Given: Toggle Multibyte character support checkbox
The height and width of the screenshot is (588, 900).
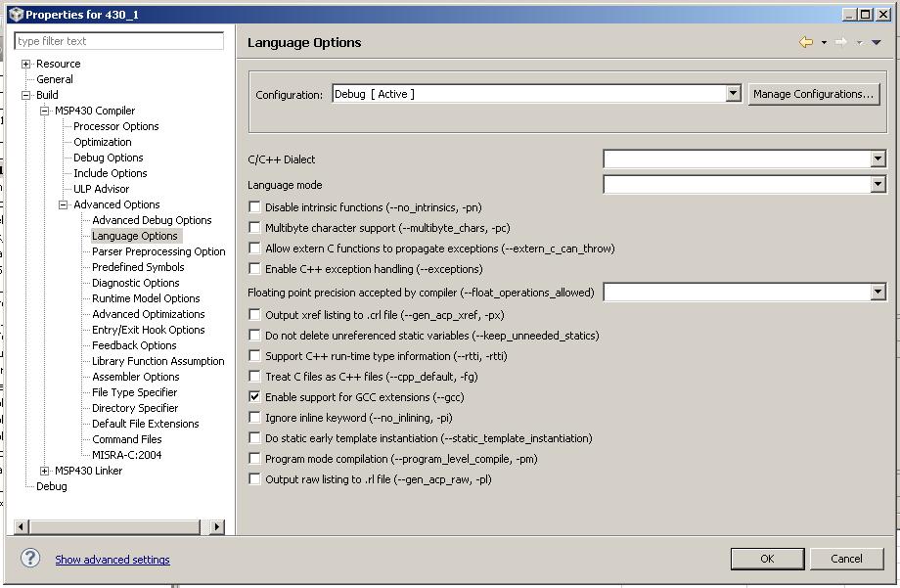Looking at the screenshot, I should tap(254, 227).
